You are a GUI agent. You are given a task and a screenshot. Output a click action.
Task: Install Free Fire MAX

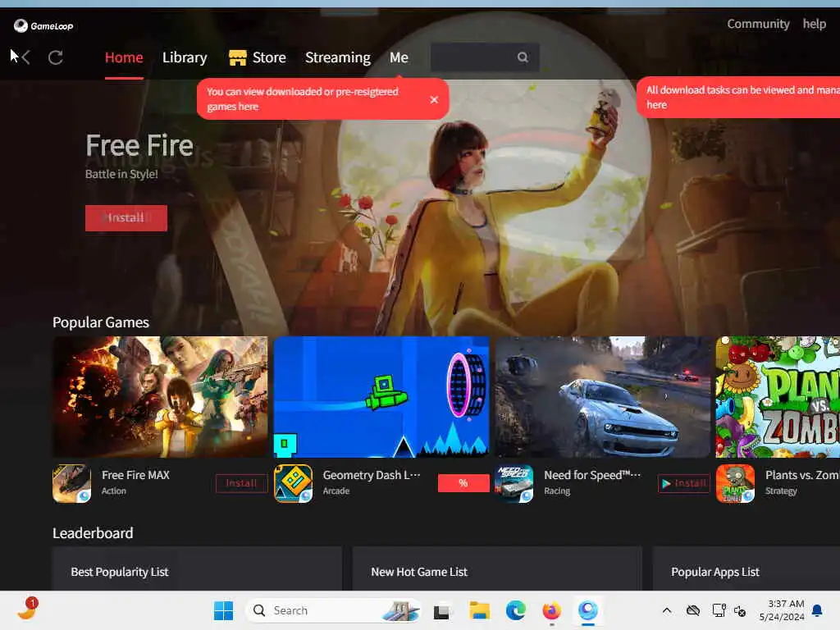[242, 483]
